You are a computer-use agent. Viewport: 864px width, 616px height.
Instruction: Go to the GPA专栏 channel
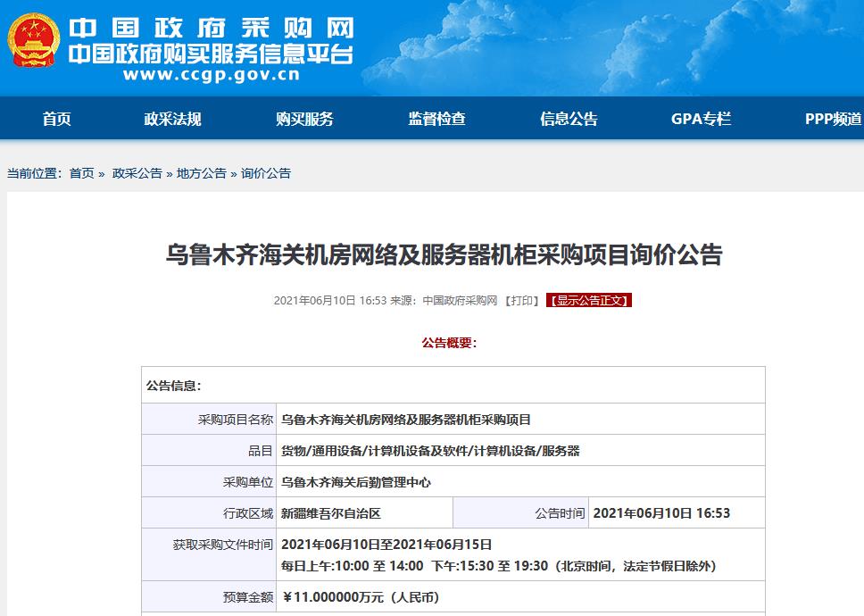(x=699, y=118)
